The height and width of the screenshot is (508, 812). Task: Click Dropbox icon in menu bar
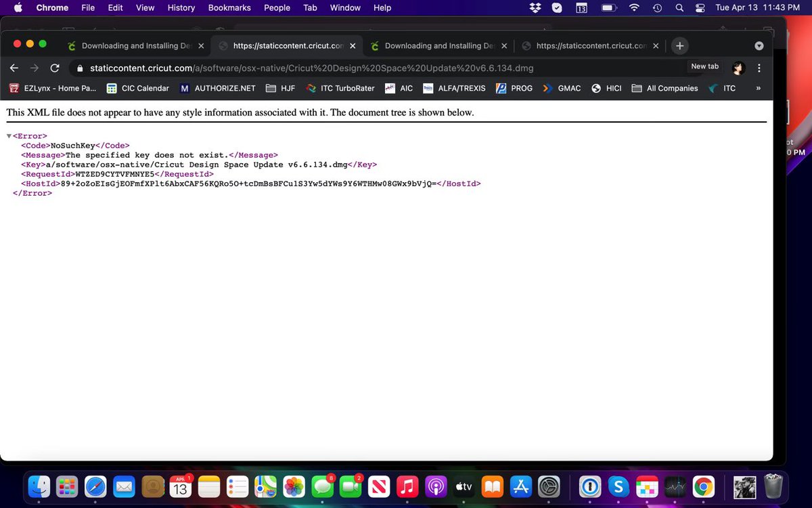point(535,7)
